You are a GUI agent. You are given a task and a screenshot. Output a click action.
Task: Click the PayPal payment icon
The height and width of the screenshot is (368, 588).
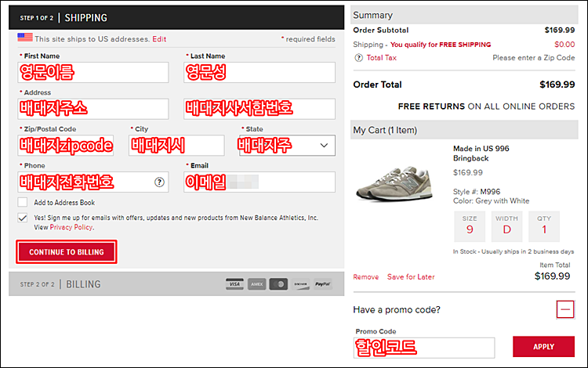pyautogui.click(x=322, y=284)
